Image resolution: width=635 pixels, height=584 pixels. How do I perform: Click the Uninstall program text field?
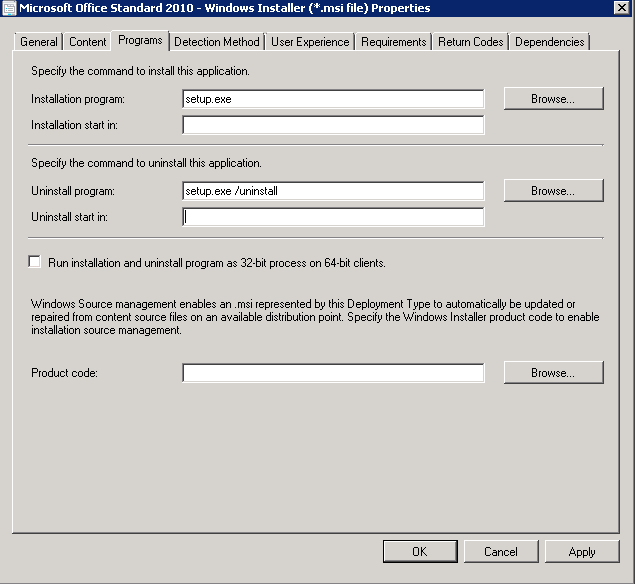333,190
